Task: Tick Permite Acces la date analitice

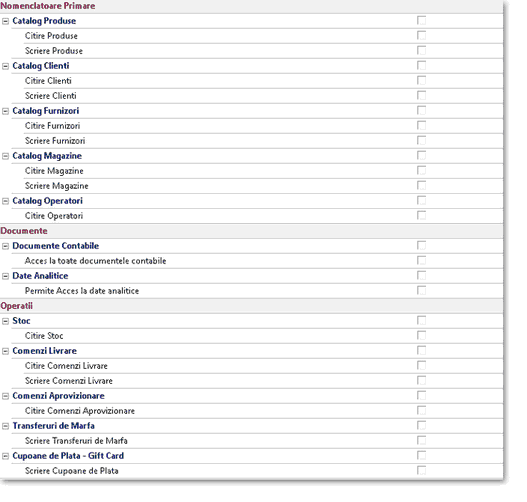Action: click(x=421, y=290)
